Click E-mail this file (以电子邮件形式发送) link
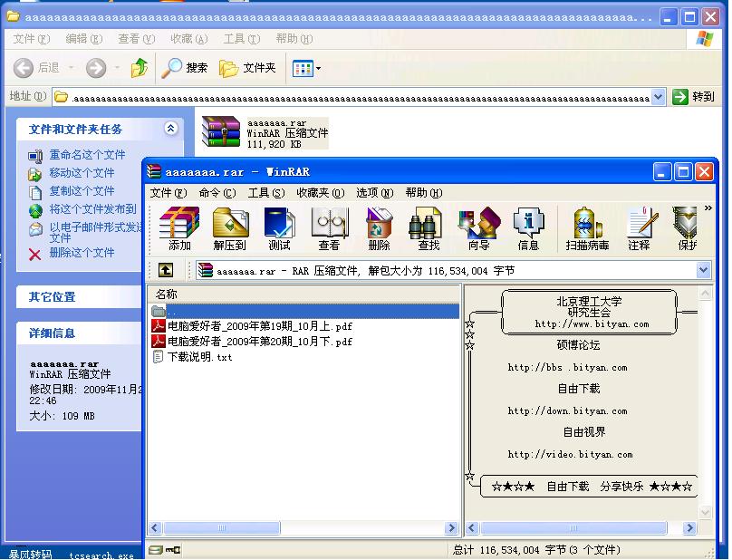 (95, 232)
